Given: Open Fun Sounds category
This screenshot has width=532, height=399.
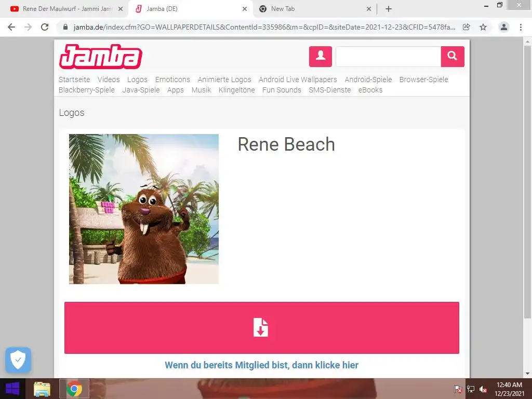Looking at the screenshot, I should (x=282, y=90).
